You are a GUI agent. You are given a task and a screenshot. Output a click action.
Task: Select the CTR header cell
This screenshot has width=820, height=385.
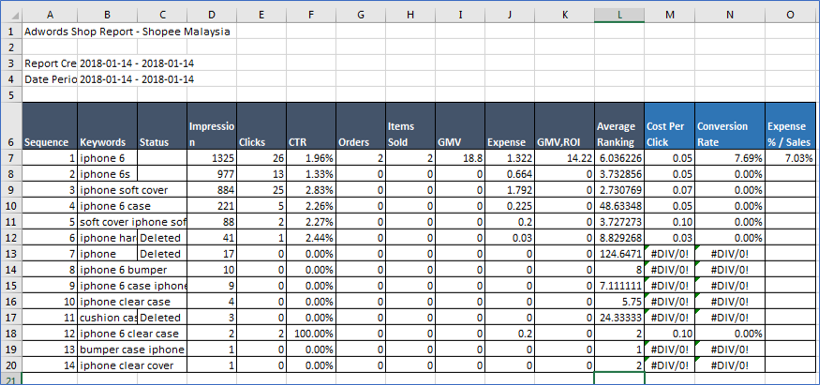pos(311,126)
